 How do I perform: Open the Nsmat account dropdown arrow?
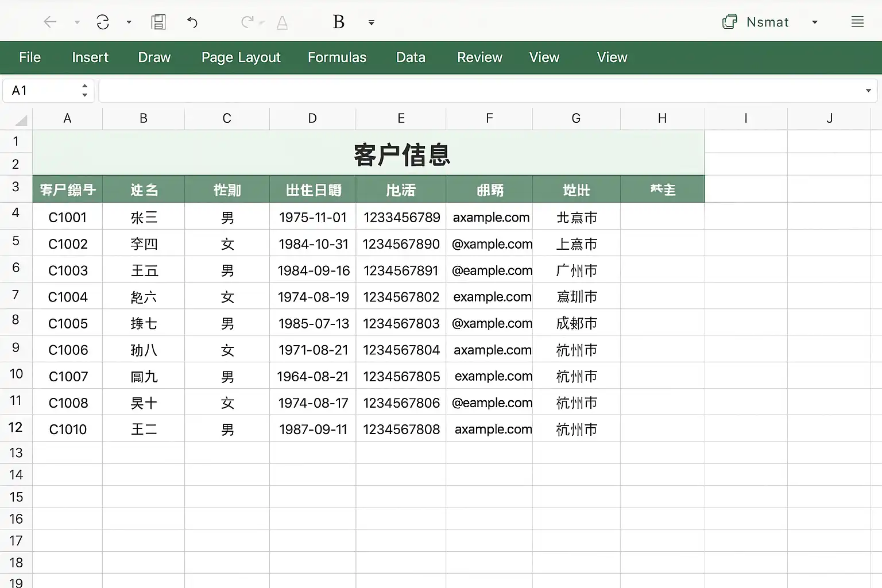pyautogui.click(x=814, y=22)
